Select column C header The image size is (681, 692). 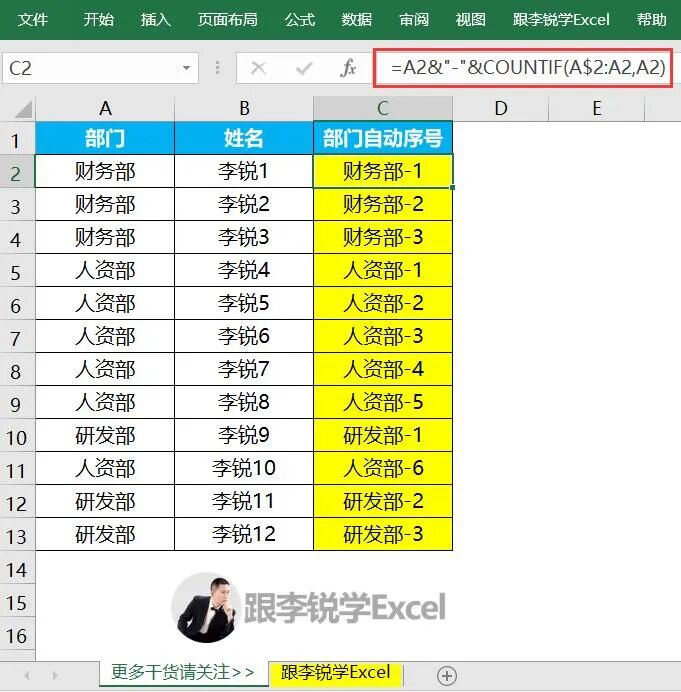tap(383, 108)
